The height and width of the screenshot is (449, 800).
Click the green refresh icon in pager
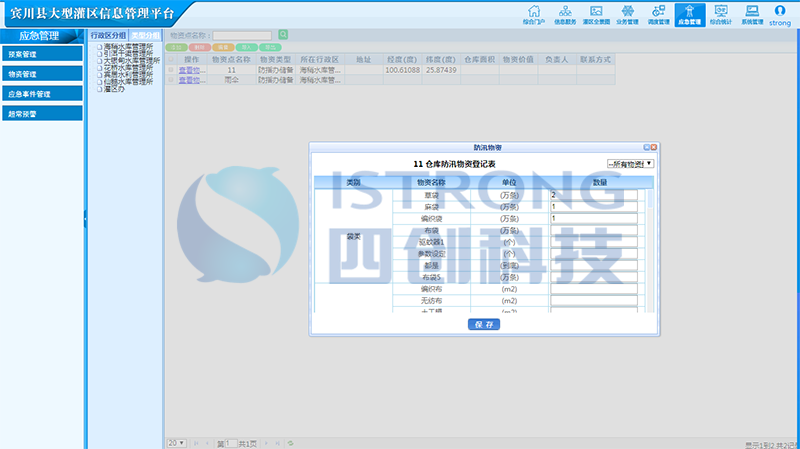290,443
